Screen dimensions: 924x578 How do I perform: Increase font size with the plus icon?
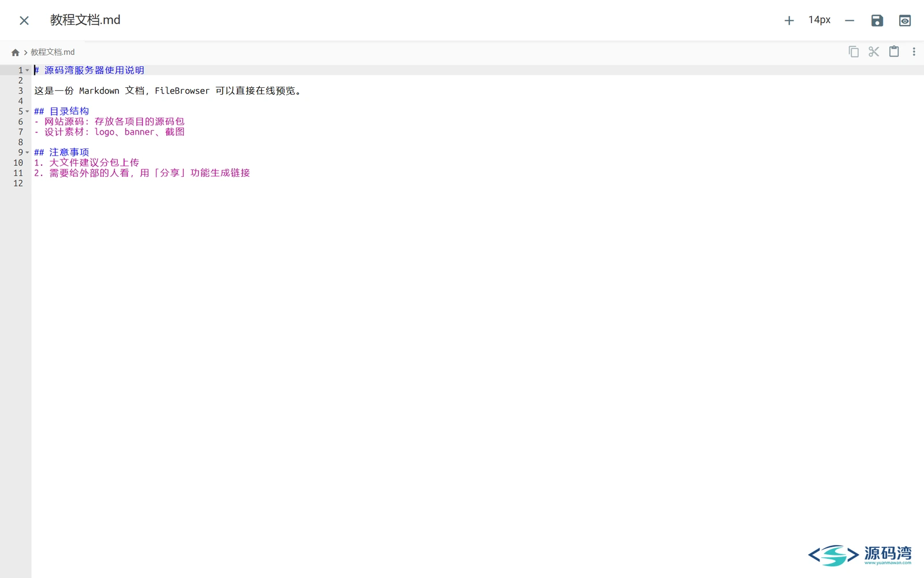789,21
